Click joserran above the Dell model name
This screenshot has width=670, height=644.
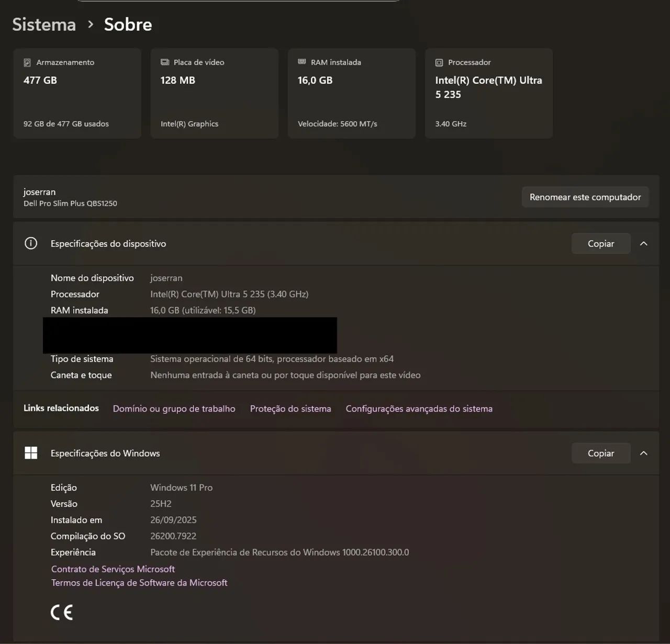coord(39,192)
